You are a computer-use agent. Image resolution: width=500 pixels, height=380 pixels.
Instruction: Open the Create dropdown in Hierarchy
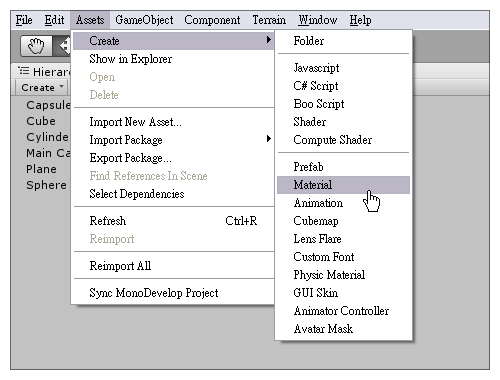(42, 88)
